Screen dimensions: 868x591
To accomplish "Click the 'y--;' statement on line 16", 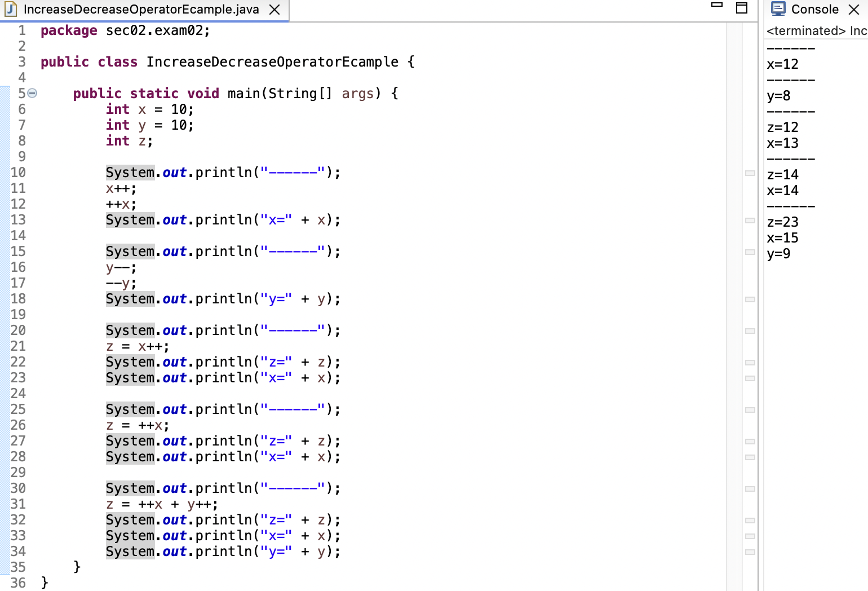I will [x=121, y=268].
